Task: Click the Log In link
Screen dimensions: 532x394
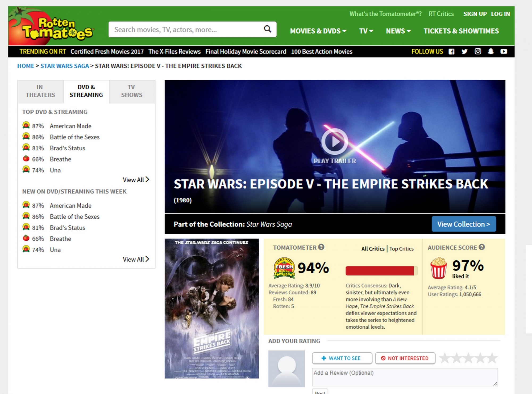Action: (x=500, y=14)
